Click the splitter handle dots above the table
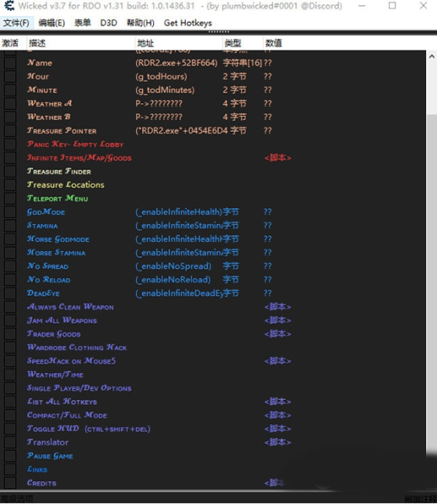Image resolution: width=437 pixels, height=504 pixels. point(218,32)
